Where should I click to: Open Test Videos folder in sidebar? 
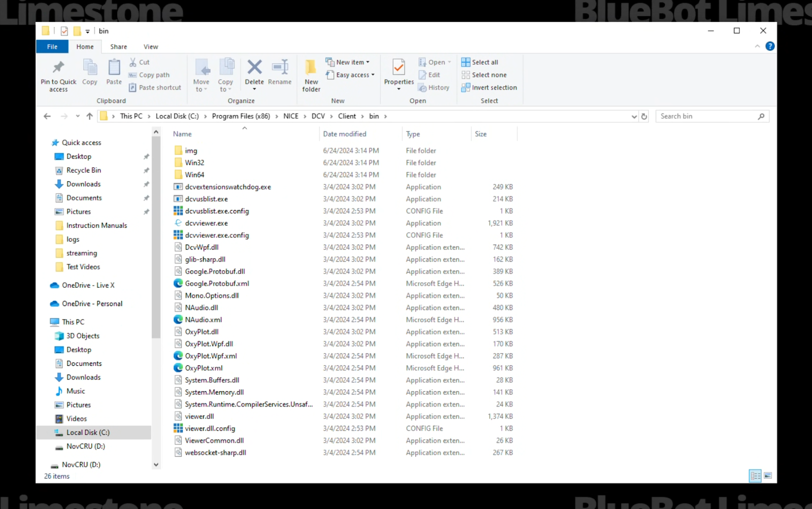point(83,267)
